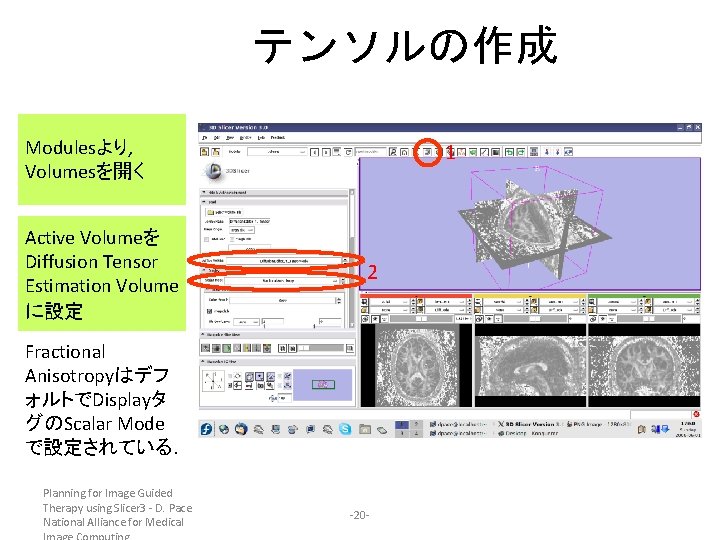Click slice offset slider in yellow viewer
Viewport: 720px width, 540px height.
(x=533, y=318)
